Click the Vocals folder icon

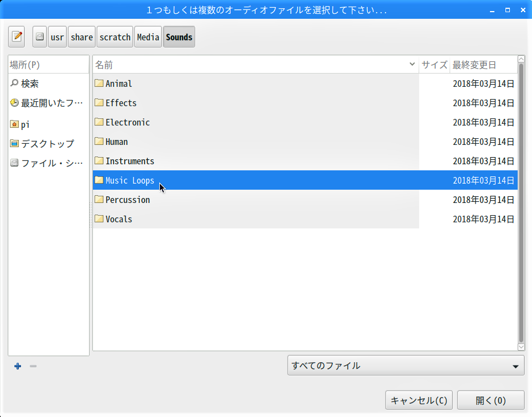[99, 218]
